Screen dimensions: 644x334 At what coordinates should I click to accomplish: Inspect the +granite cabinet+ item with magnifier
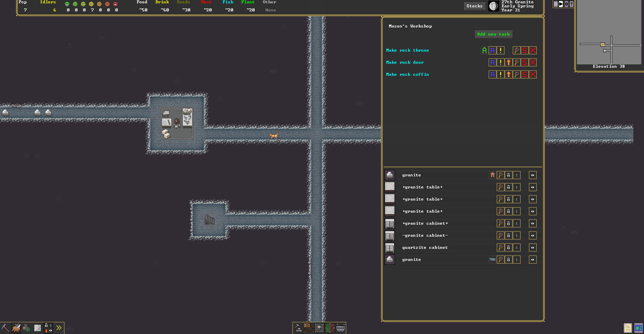(x=500, y=223)
